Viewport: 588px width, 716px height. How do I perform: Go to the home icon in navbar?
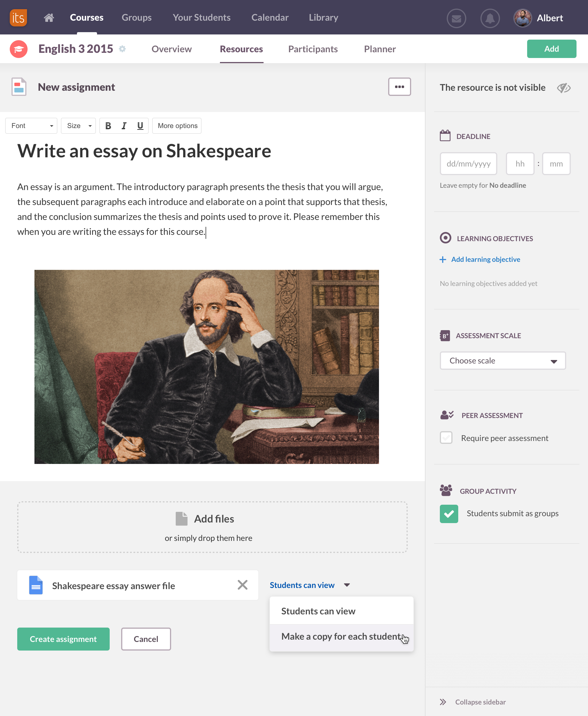[x=49, y=18]
